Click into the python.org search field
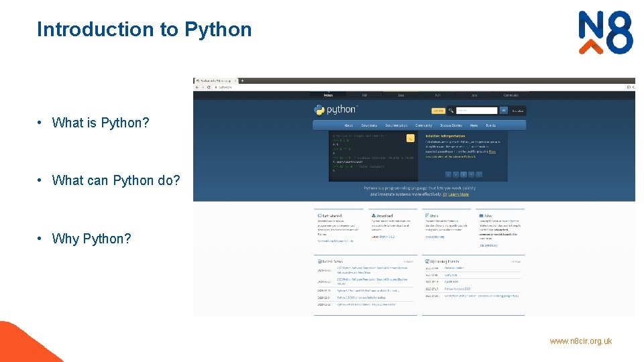Screen dimensions: 644x362 tap(476, 111)
